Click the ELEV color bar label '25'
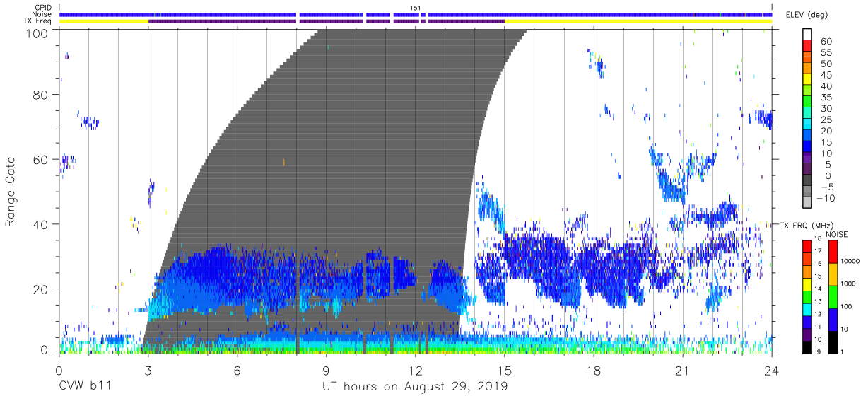 click(x=826, y=120)
